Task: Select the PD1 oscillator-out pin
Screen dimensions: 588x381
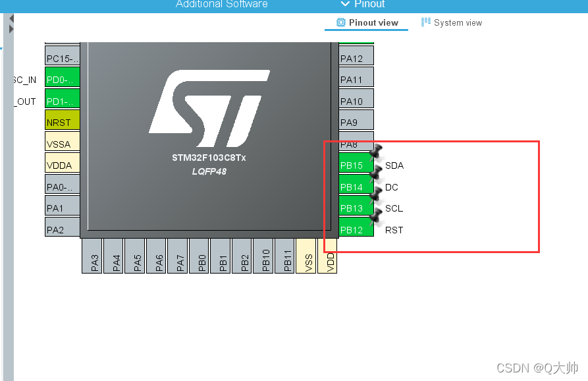Action: coord(63,98)
